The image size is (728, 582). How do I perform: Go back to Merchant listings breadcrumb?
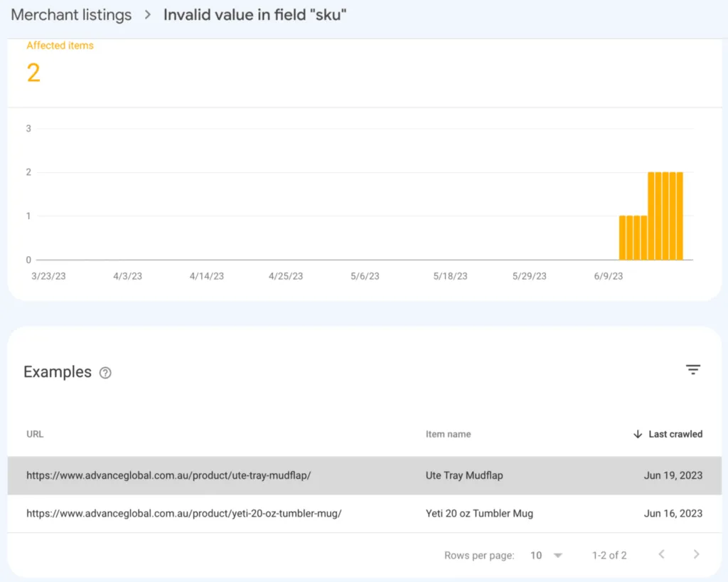pyautogui.click(x=71, y=15)
